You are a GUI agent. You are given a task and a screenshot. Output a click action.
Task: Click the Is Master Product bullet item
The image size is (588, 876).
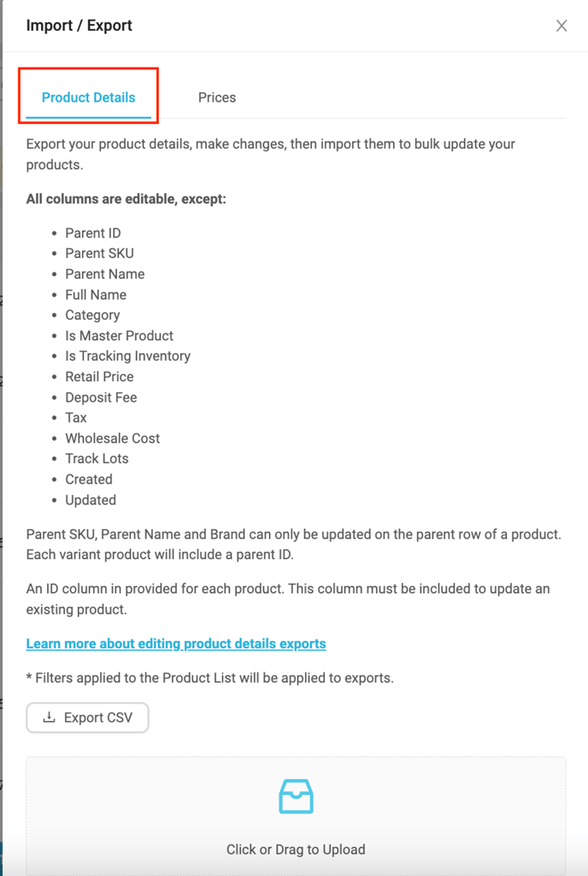(x=119, y=336)
